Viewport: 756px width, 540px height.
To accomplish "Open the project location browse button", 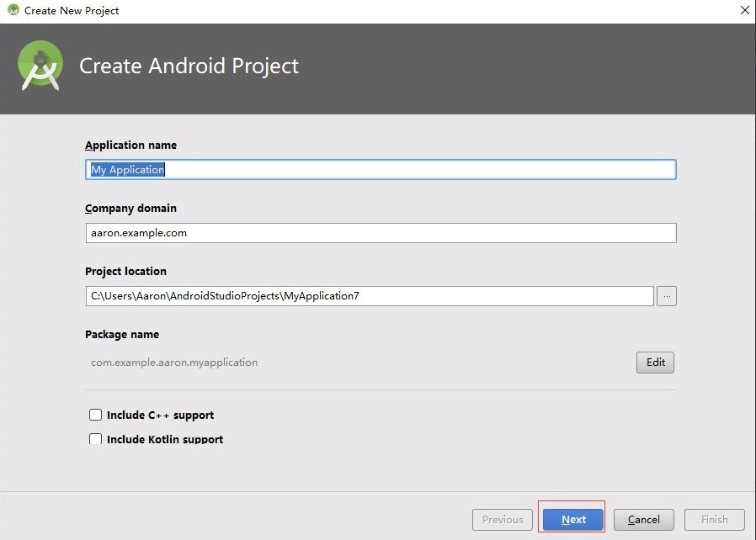I will point(666,296).
